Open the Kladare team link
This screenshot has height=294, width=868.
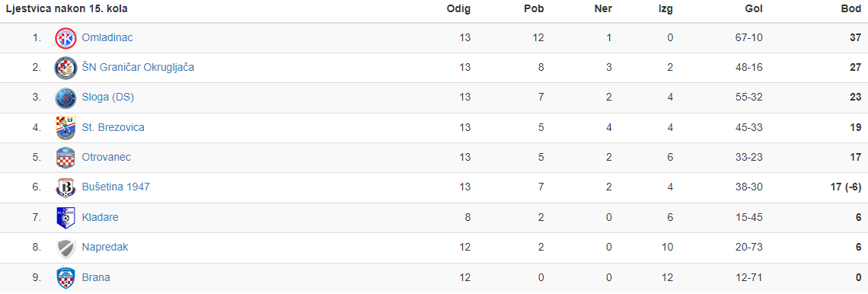point(101,217)
